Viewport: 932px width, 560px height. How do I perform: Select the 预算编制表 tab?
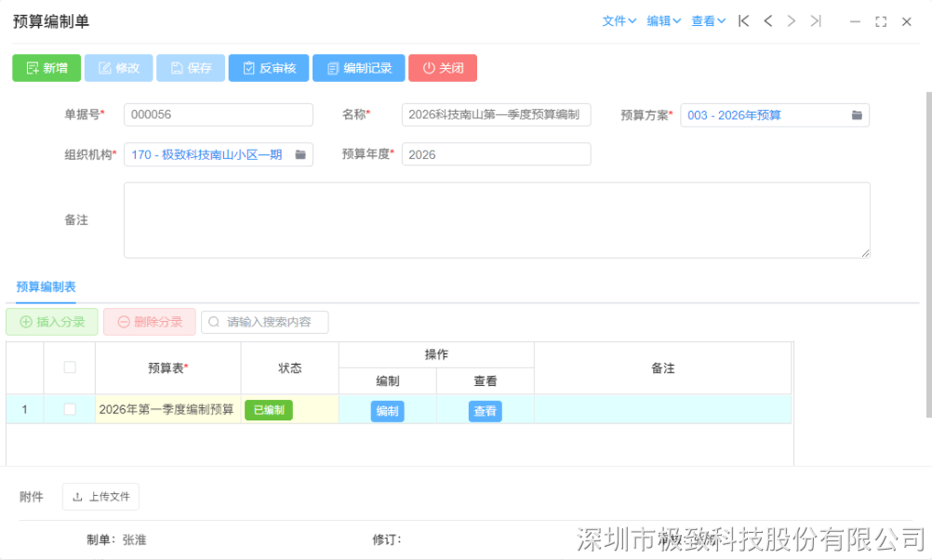point(46,287)
